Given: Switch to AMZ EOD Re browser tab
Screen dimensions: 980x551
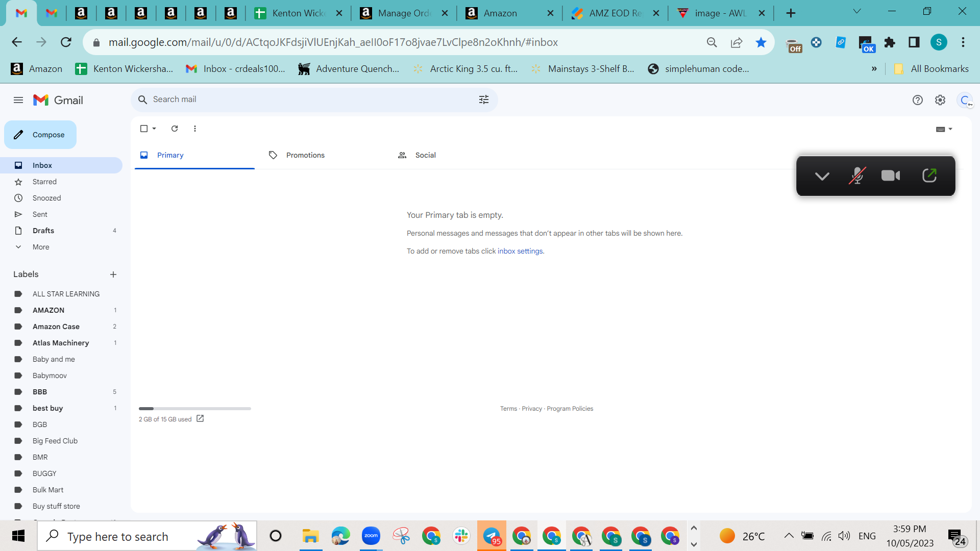Looking at the screenshot, I should tap(615, 13).
